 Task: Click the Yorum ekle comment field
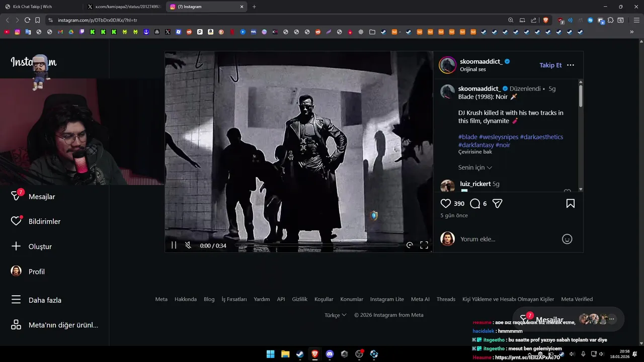coord(508,239)
